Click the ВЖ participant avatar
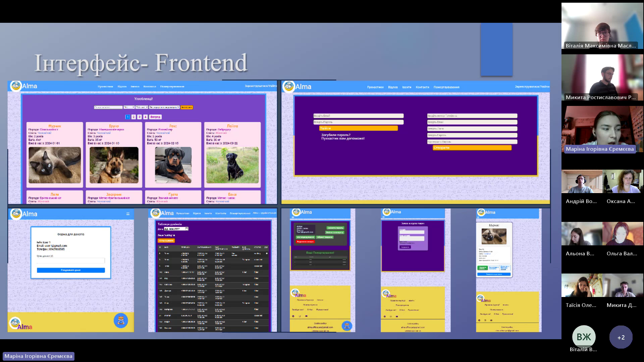Image resolution: width=644 pixels, height=362 pixels. click(x=584, y=337)
